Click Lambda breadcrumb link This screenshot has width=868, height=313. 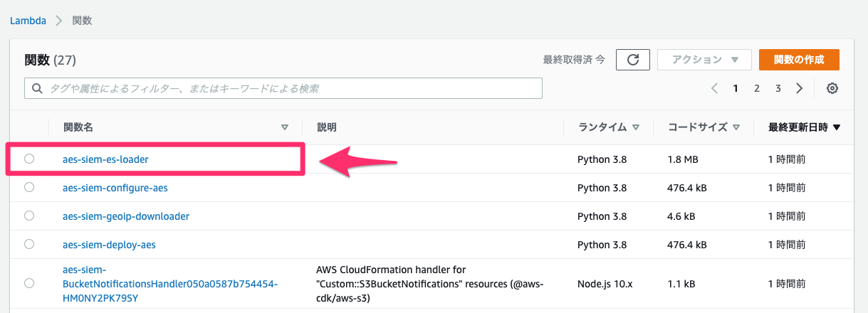coord(28,21)
